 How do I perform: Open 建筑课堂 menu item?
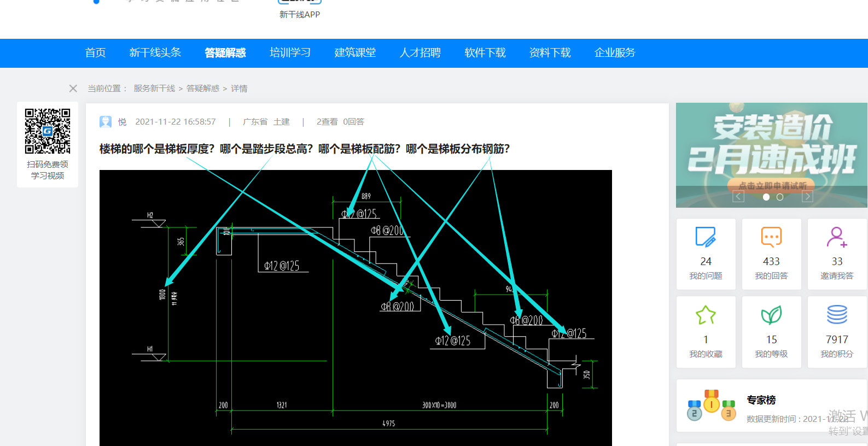tap(355, 52)
